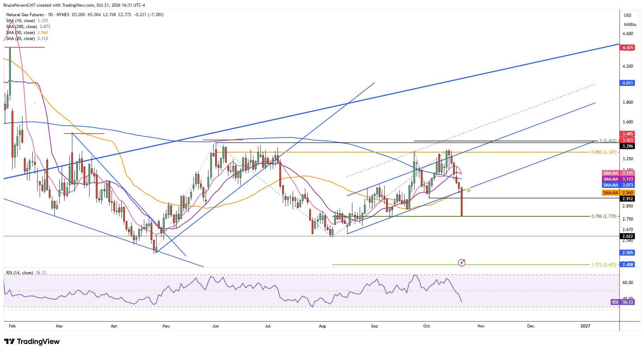Click the MMBtu unit label
The image size is (644, 352).
(630, 25)
